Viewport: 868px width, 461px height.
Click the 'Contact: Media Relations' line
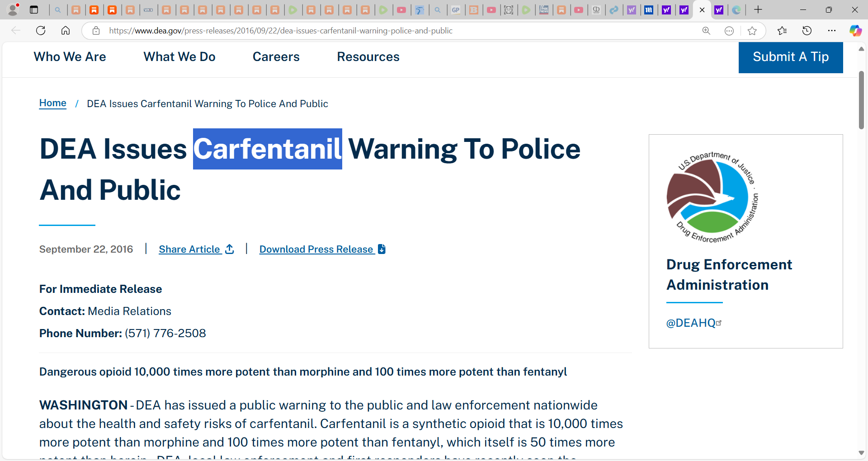pyautogui.click(x=105, y=311)
